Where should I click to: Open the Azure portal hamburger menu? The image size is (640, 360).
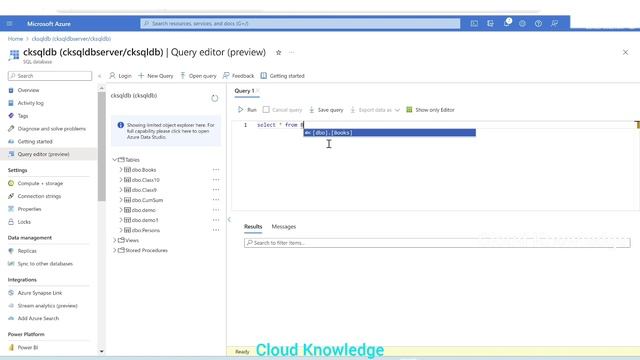coord(9,24)
